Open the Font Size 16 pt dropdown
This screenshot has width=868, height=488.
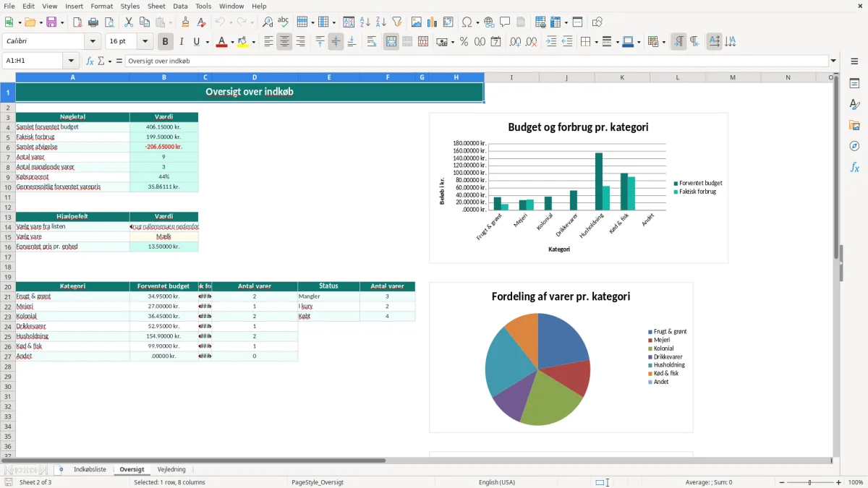coord(145,42)
